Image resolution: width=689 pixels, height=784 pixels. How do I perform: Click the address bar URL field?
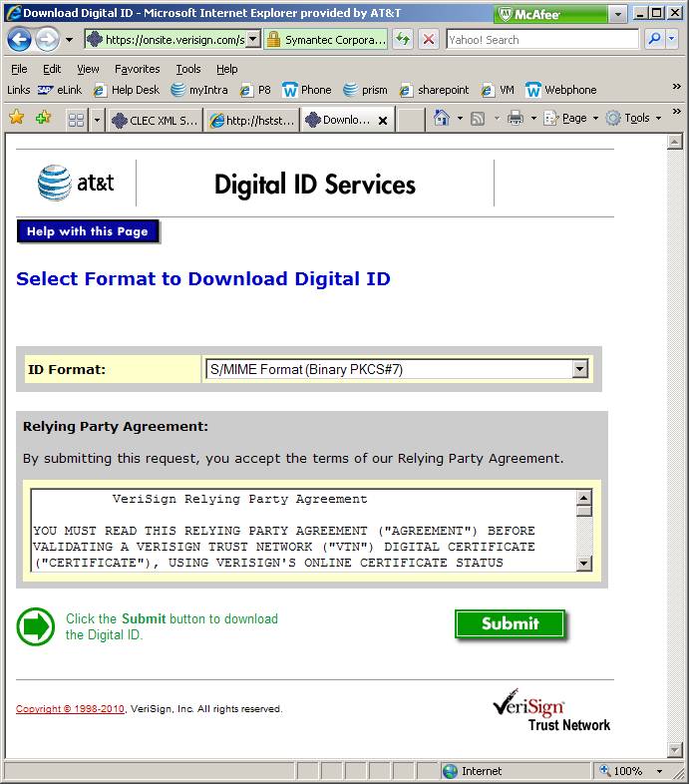click(x=166, y=40)
